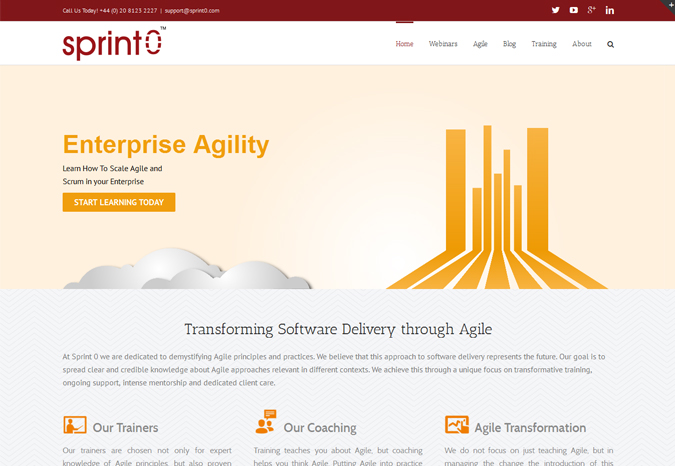Open the Webinars menu item
675x466 pixels.
(x=443, y=44)
